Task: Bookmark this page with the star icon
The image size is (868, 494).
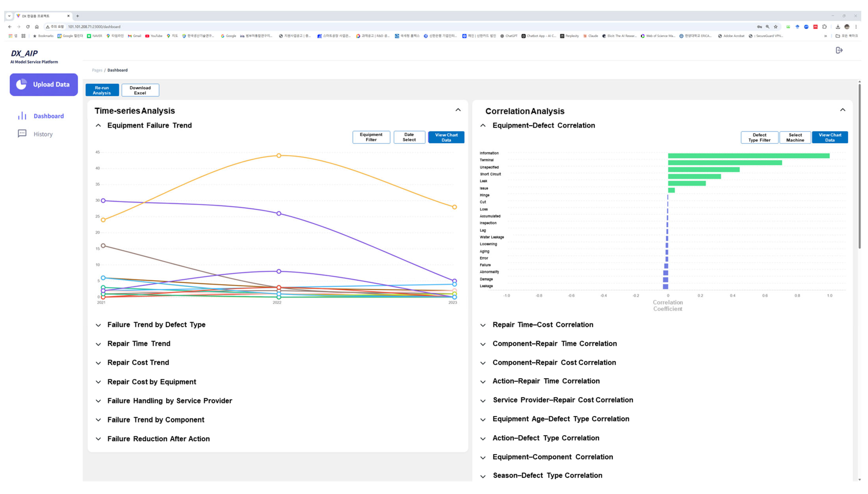Action: (775, 27)
